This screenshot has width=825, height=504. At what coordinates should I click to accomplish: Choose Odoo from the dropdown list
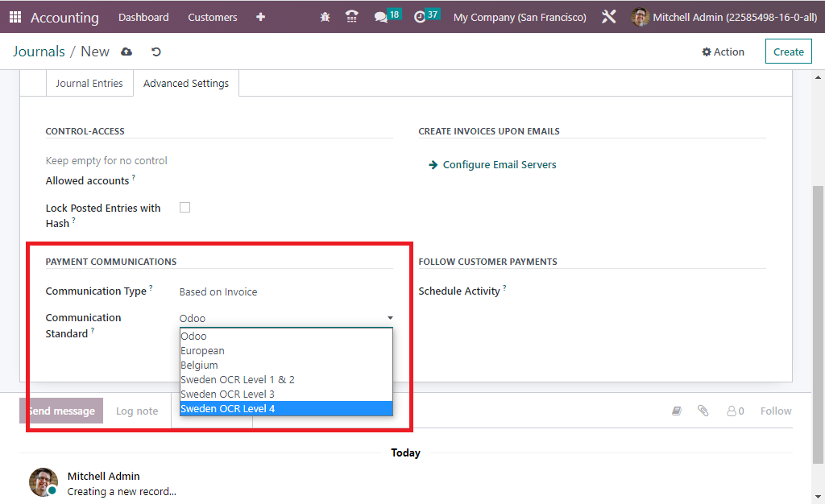pyautogui.click(x=286, y=336)
